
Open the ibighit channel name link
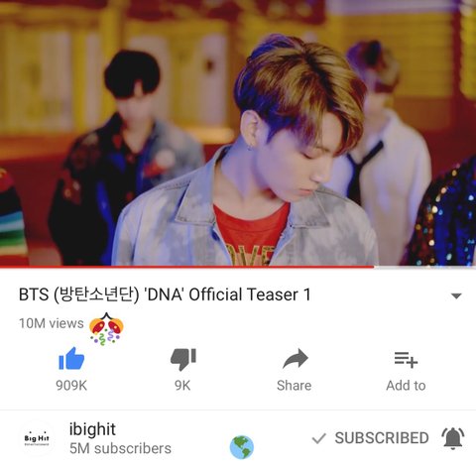pyautogui.click(x=92, y=429)
